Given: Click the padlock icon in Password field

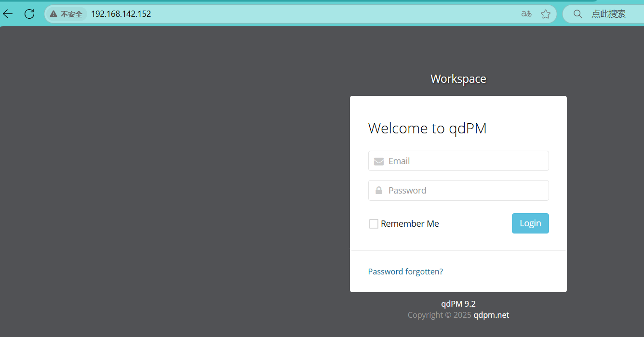Looking at the screenshot, I should tap(379, 190).
